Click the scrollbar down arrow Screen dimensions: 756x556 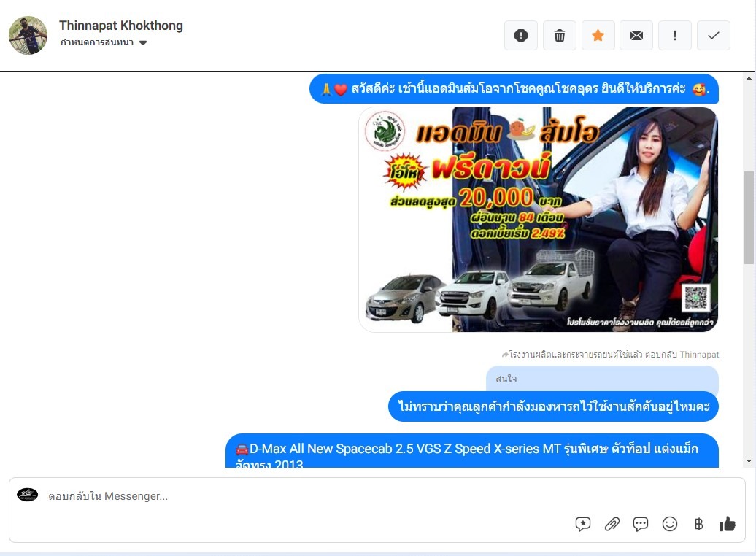pyautogui.click(x=749, y=461)
